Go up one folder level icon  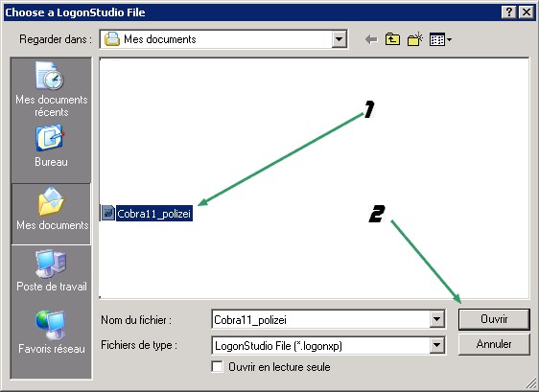[x=392, y=39]
